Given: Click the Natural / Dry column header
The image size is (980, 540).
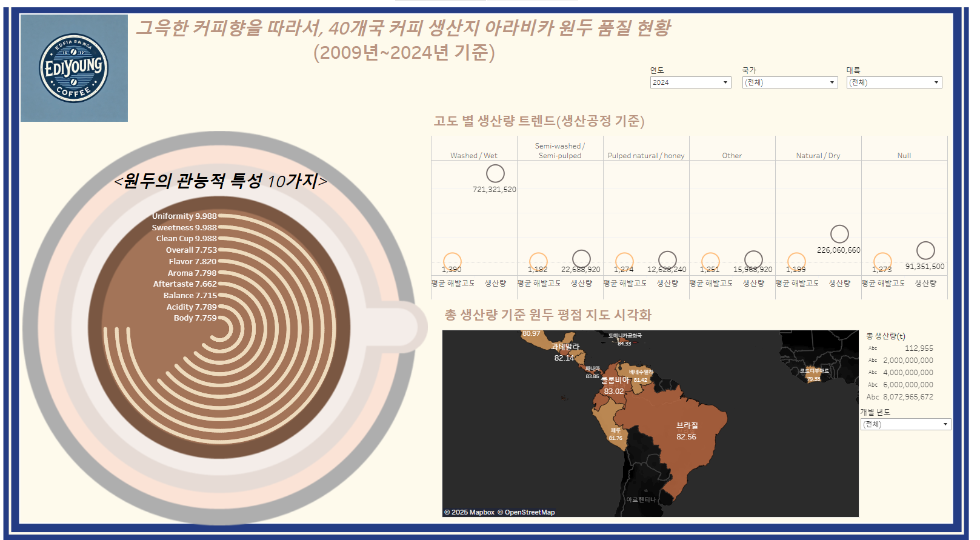Looking at the screenshot, I should (x=818, y=156).
